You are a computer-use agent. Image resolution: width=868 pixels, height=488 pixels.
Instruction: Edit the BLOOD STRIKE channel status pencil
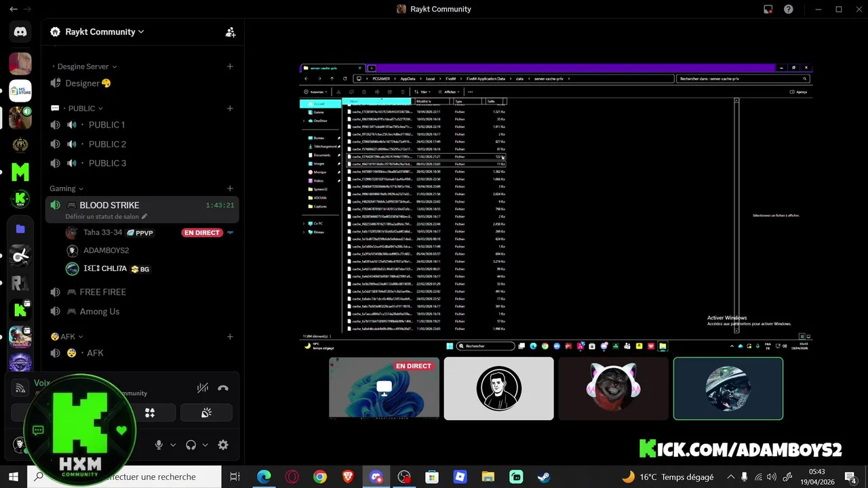click(144, 217)
